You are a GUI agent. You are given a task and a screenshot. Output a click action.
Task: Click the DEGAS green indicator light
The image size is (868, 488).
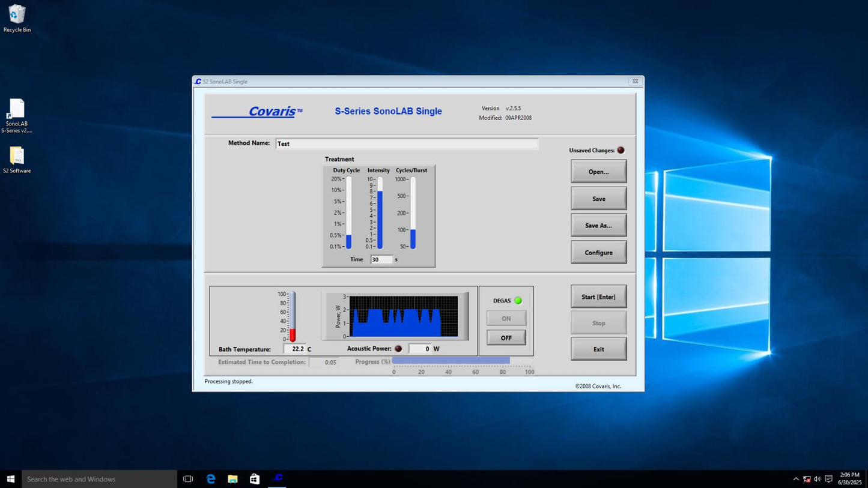pyautogui.click(x=518, y=301)
